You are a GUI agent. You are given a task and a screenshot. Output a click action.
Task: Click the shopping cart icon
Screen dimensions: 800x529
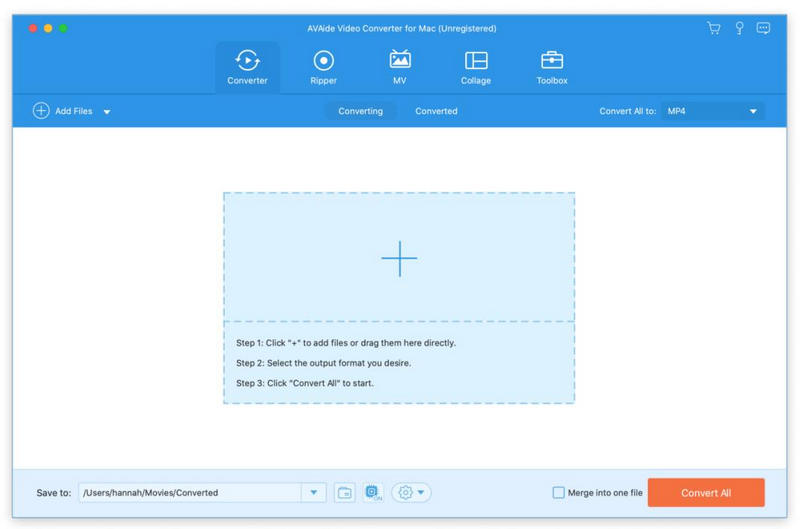pos(714,28)
